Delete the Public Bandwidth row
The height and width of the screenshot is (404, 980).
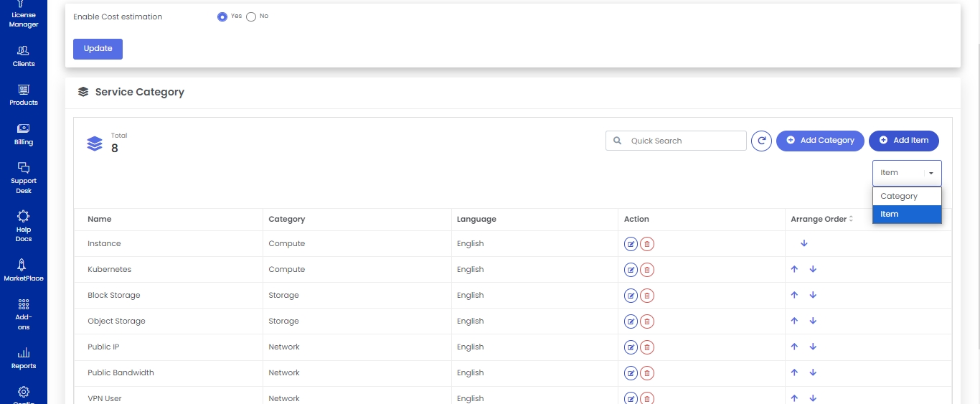[647, 373]
